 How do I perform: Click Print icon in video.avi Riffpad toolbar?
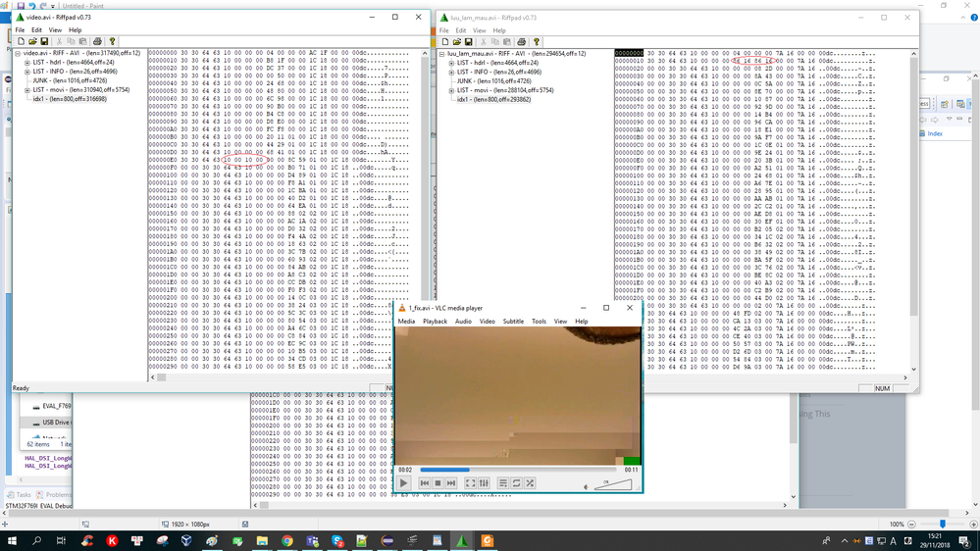(x=97, y=42)
